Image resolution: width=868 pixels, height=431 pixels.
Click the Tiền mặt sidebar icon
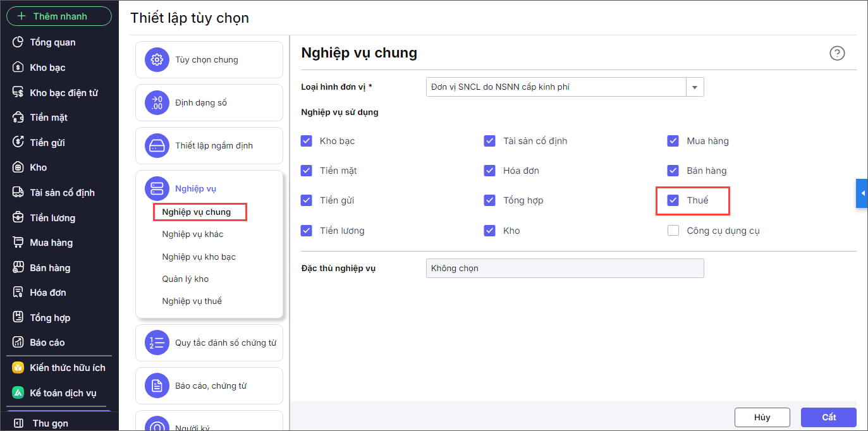pos(18,118)
